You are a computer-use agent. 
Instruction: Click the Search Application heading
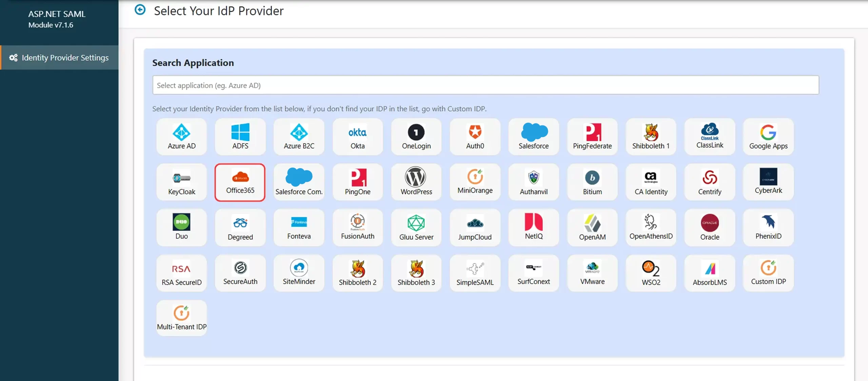193,63
